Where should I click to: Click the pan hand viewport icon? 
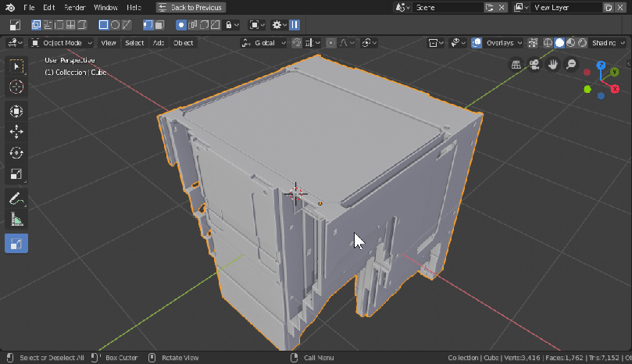pyautogui.click(x=553, y=65)
